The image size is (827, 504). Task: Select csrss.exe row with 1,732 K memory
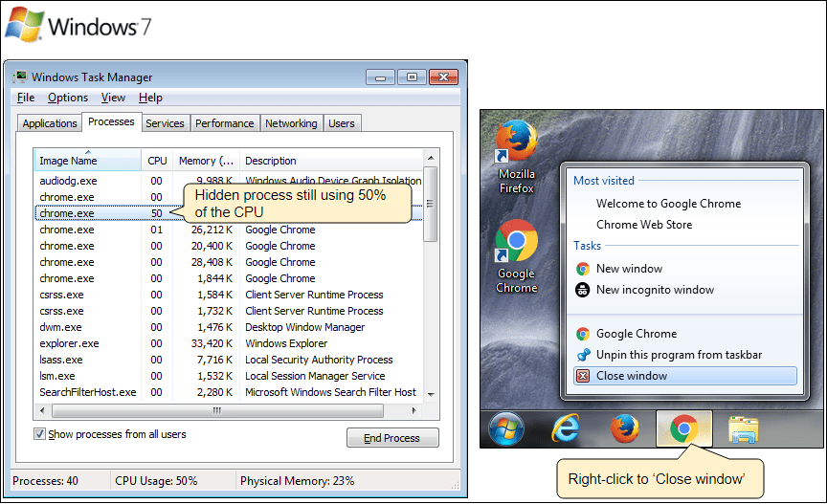(x=229, y=311)
